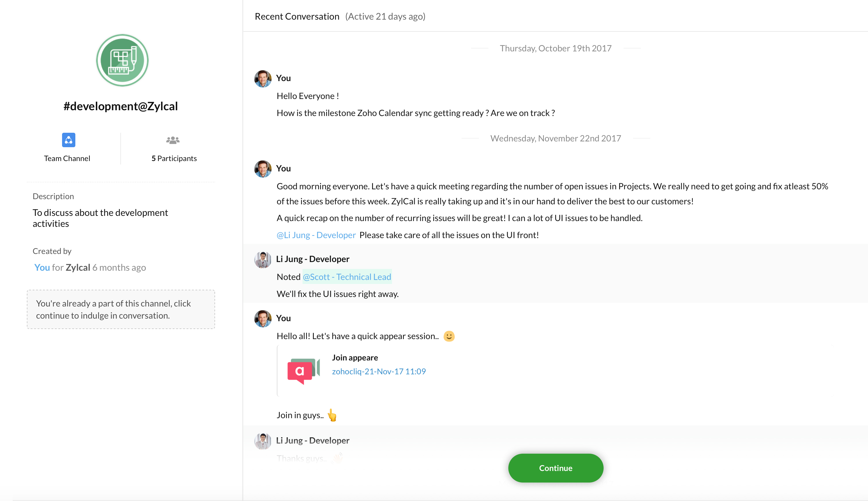Click the pointing finger emoji
This screenshot has height=501, width=868.
(x=332, y=415)
